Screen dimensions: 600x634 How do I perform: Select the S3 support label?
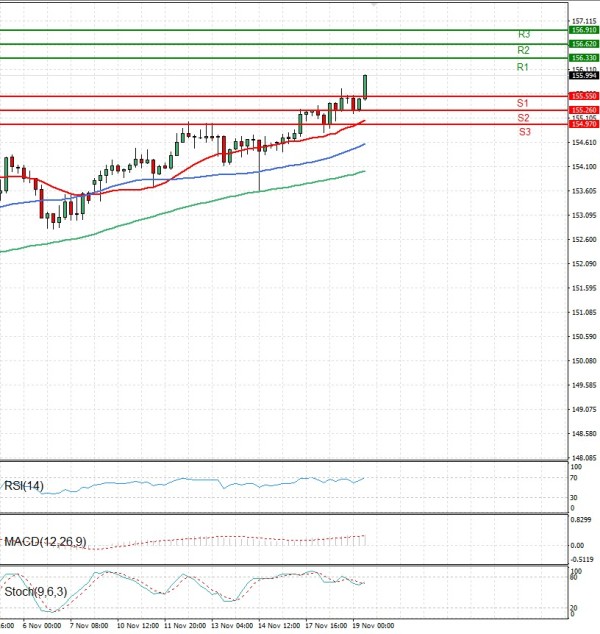click(524, 132)
